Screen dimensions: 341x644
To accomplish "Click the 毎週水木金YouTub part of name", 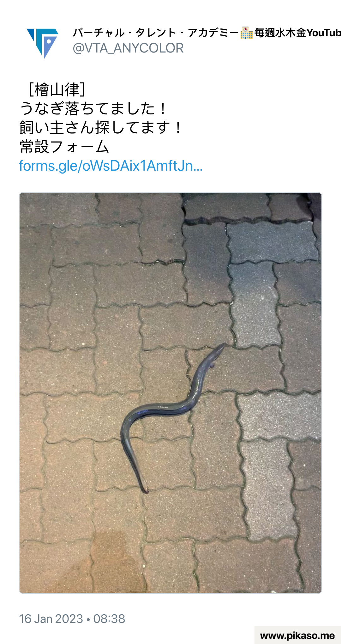I will point(298,33).
